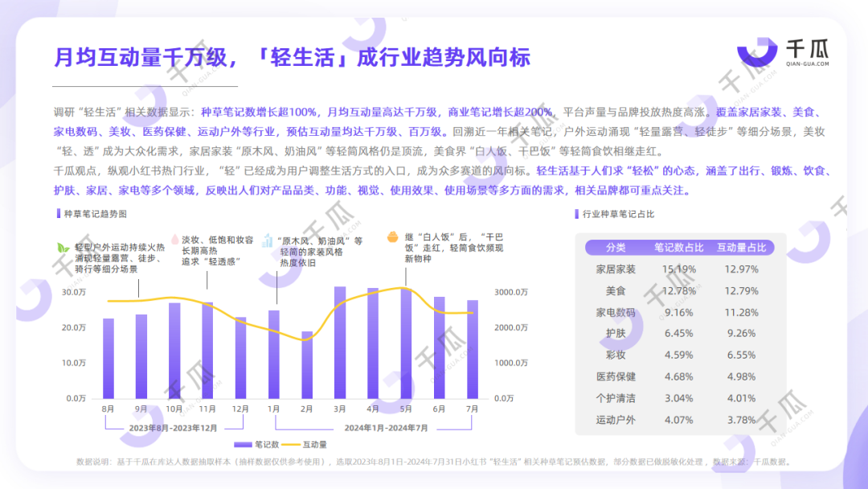Click the orange rice bowl icon
This screenshot has width=868, height=489.
tap(392, 237)
